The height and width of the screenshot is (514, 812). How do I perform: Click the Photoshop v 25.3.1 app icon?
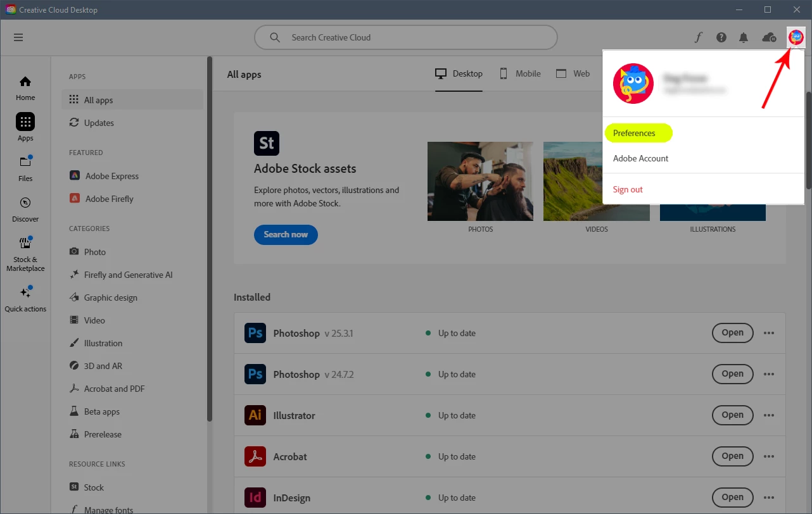click(255, 333)
